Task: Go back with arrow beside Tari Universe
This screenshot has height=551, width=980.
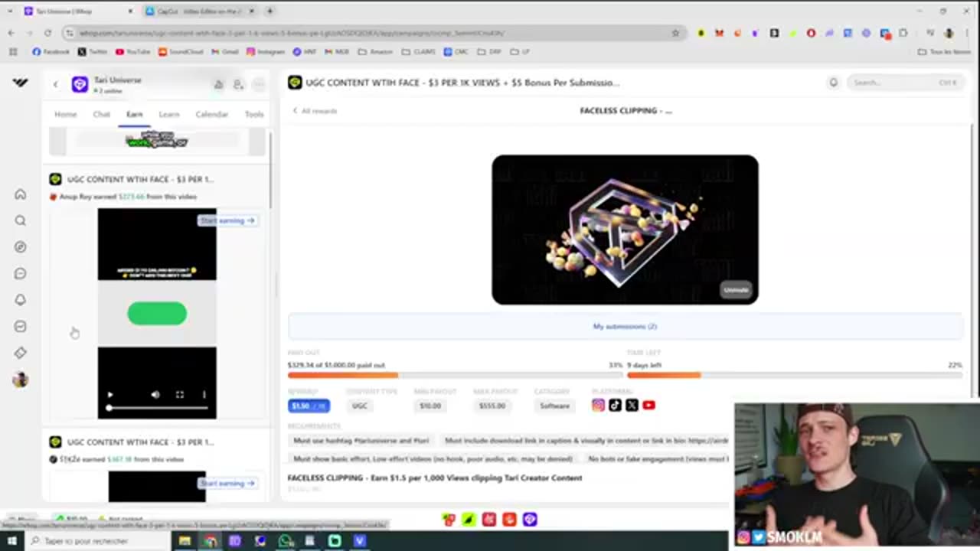Action: 55,84
